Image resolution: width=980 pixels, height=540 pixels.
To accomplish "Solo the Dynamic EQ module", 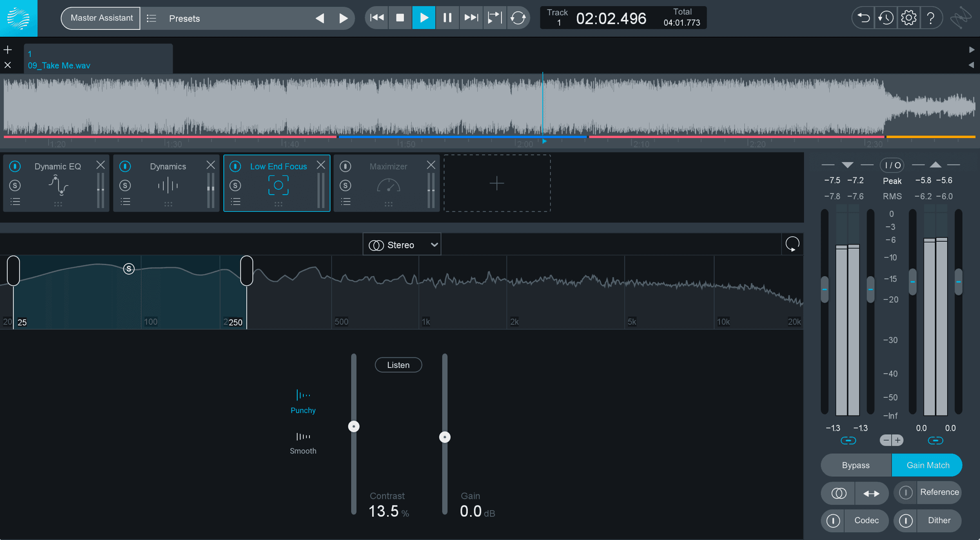I will click(x=15, y=185).
